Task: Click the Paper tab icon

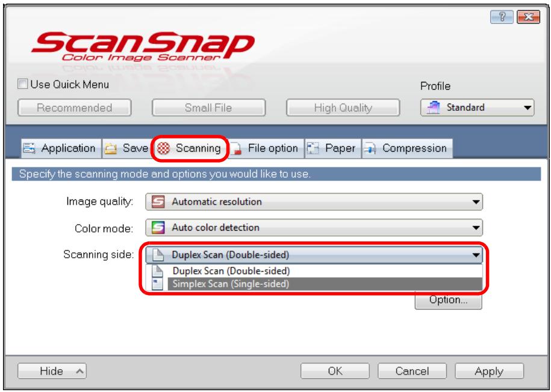Action: click(x=313, y=148)
